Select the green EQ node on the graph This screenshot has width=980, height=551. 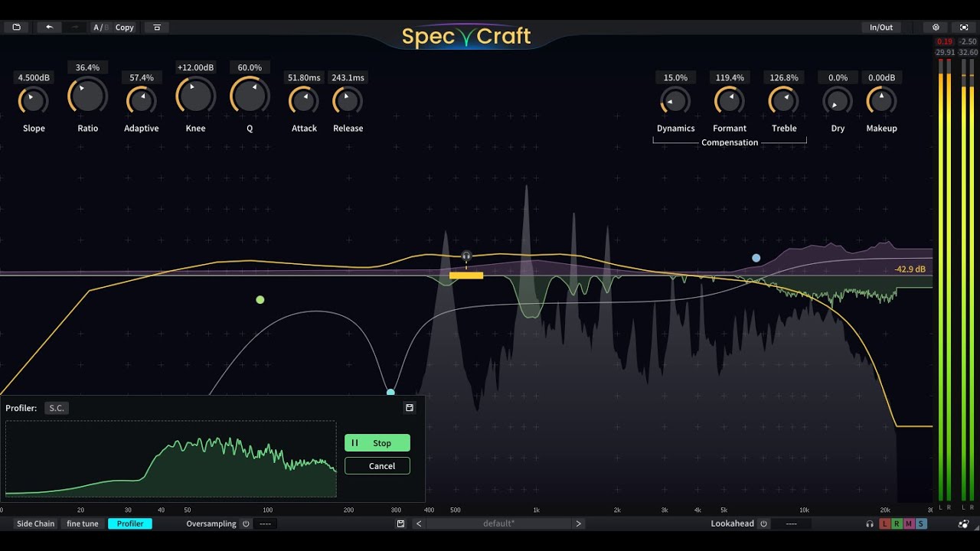(260, 299)
